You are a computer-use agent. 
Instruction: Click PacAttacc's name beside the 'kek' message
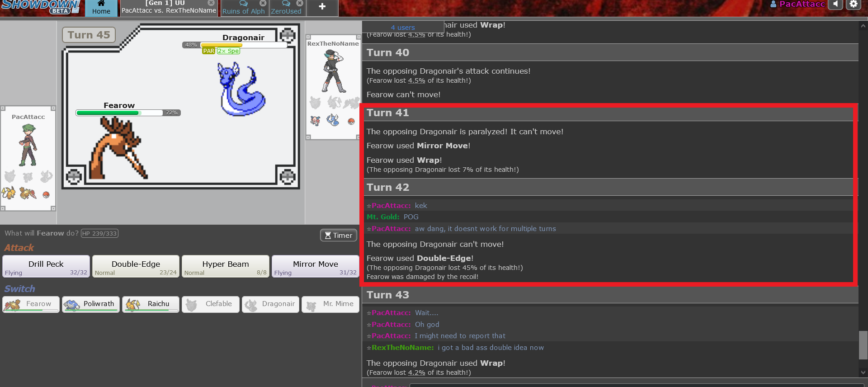tap(391, 206)
